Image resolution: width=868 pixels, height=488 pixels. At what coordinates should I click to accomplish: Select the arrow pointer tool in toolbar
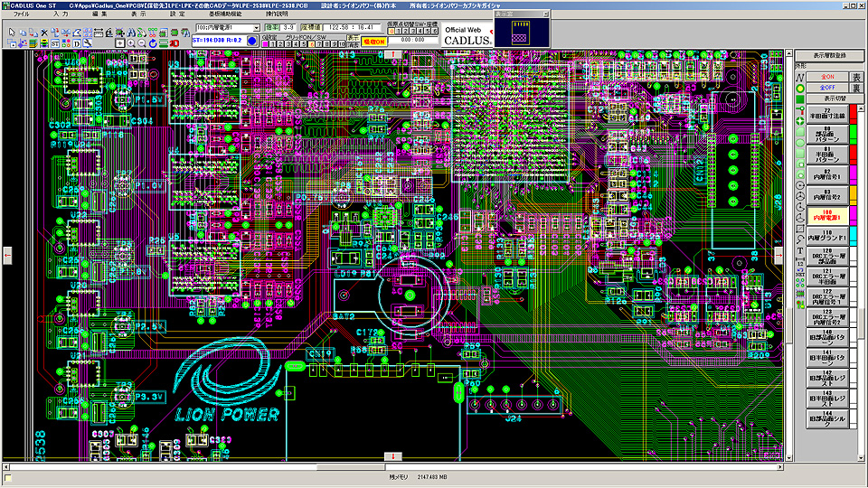(x=12, y=32)
